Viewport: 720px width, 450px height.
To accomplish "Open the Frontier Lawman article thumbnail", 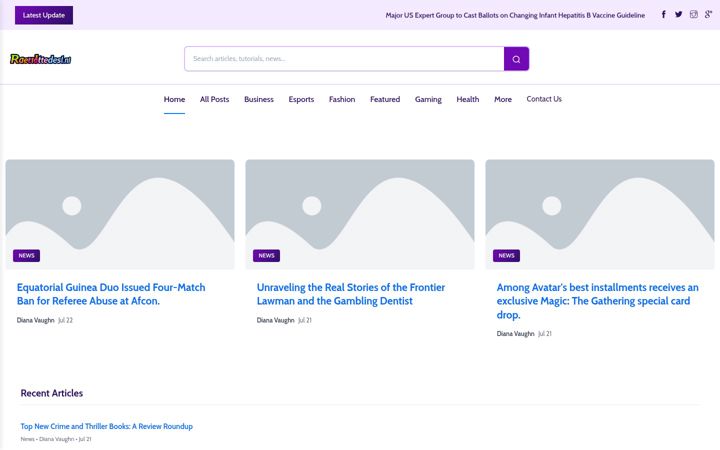I will tap(360, 214).
